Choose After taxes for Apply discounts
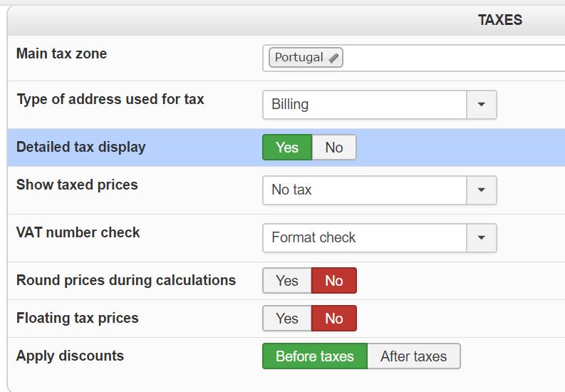Image resolution: width=565 pixels, height=392 pixels. coord(414,356)
